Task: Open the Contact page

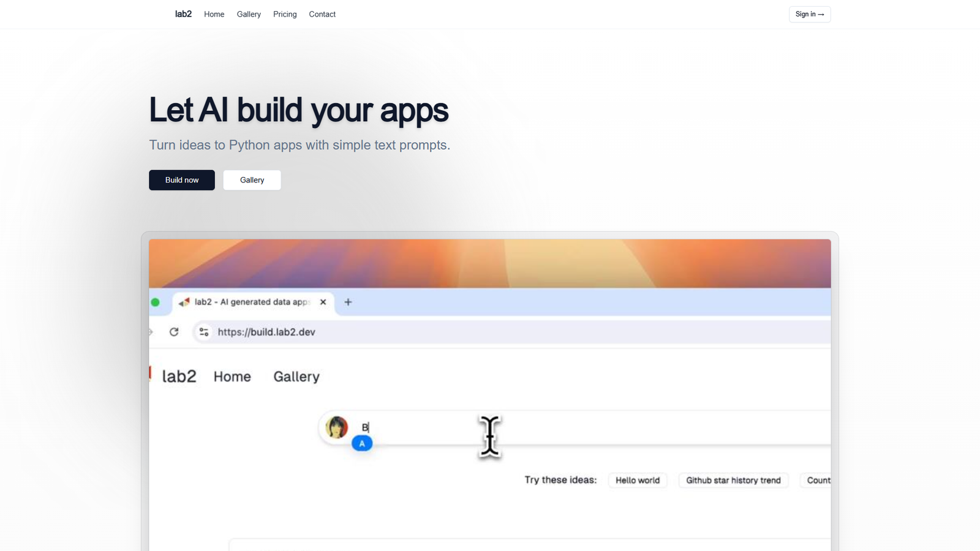Action: [322, 14]
